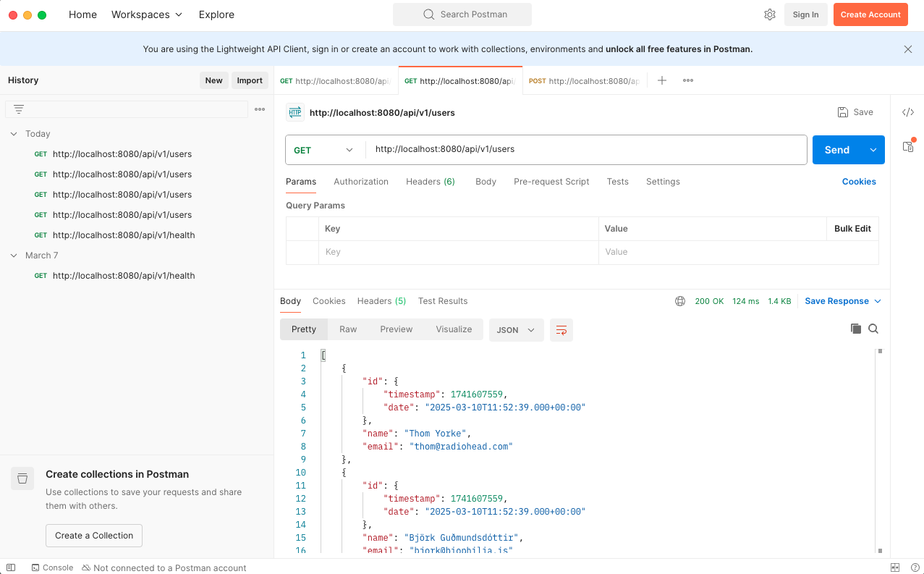Click the history filter icon
The width and height of the screenshot is (924, 574).
tap(19, 109)
